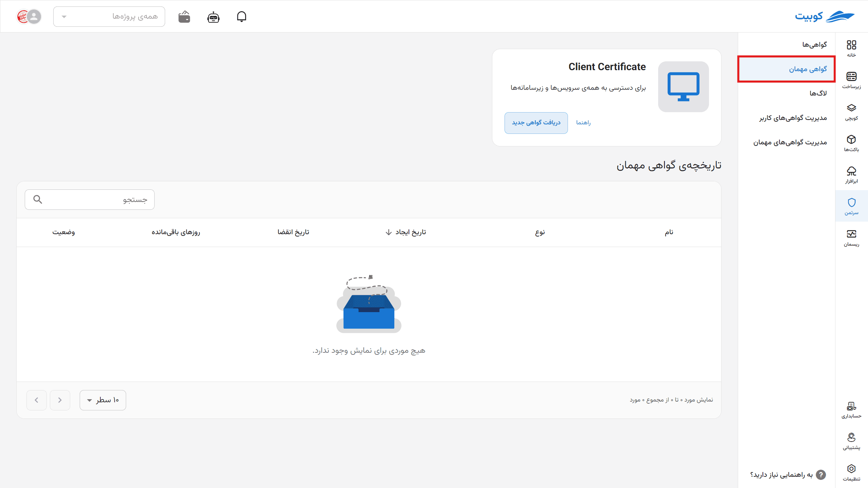This screenshot has width=868, height=488.
Task: Open زیرساخت infrastructure sidebar icon
Action: pos(851,80)
